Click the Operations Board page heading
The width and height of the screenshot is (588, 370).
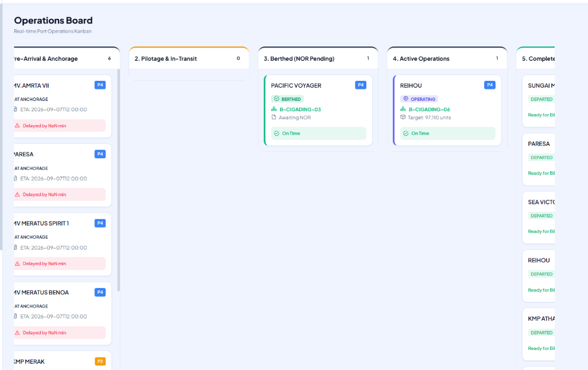pyautogui.click(x=53, y=20)
